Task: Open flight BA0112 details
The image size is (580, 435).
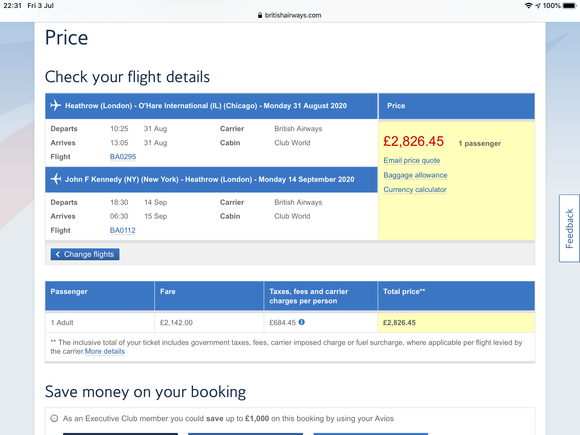Action: point(122,230)
